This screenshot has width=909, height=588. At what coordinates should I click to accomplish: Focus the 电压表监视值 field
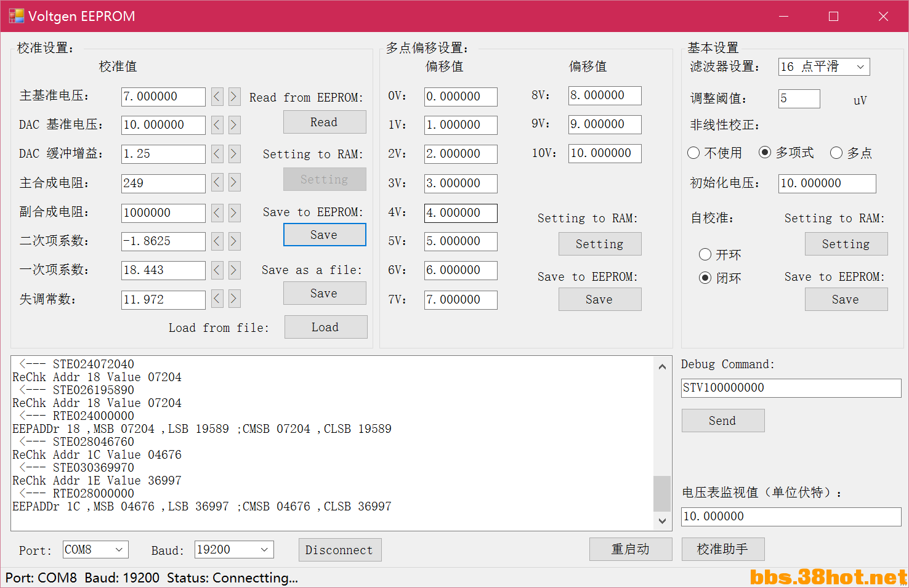click(791, 517)
